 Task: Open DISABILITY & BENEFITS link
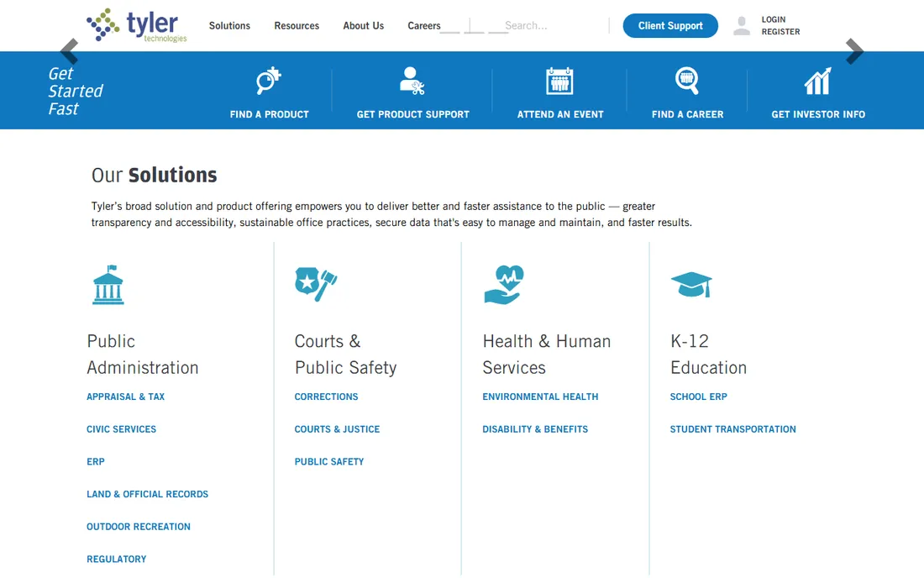point(535,429)
